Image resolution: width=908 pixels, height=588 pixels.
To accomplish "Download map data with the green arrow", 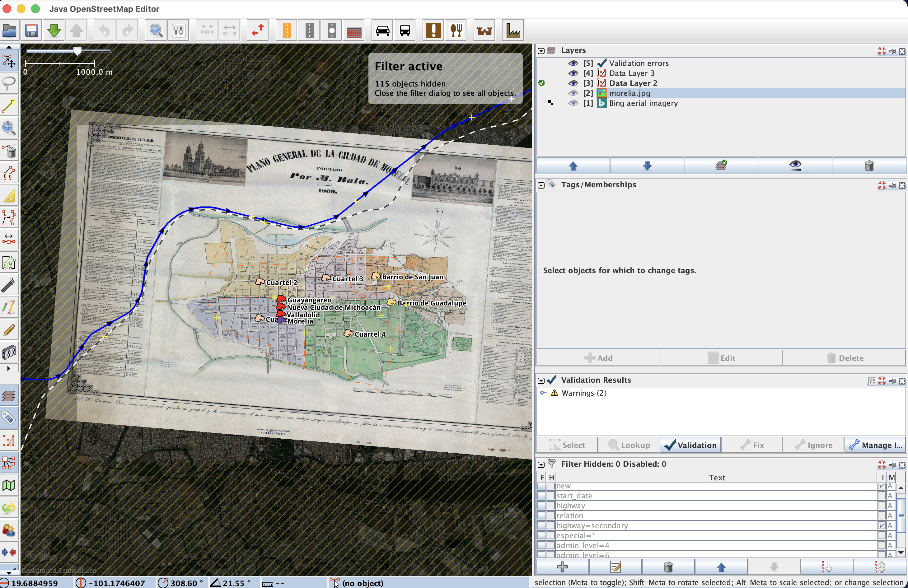I will 54,30.
